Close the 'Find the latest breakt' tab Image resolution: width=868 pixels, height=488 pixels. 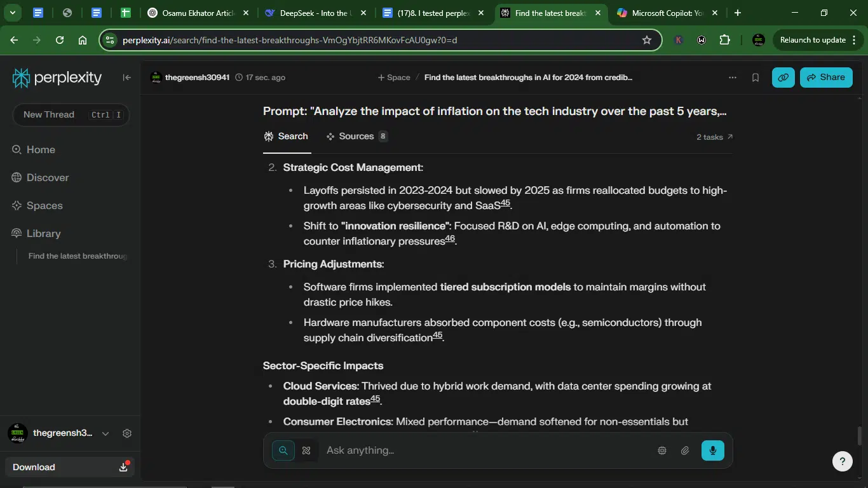(x=598, y=13)
